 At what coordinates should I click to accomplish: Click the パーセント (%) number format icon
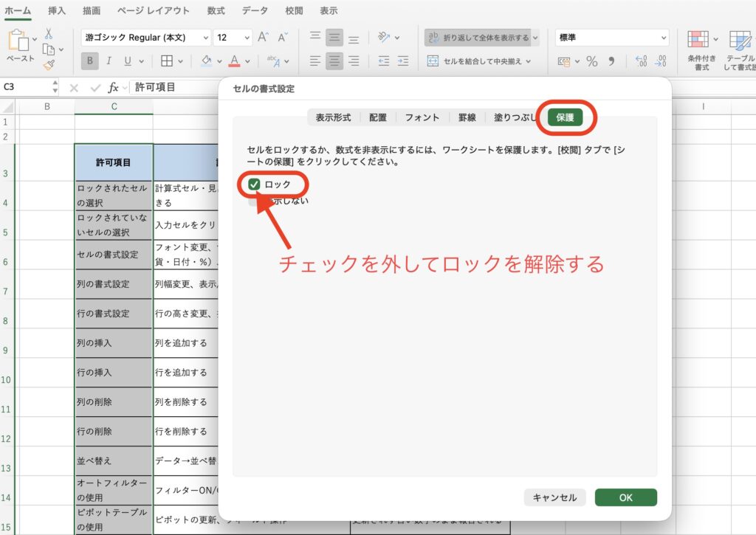(x=591, y=61)
